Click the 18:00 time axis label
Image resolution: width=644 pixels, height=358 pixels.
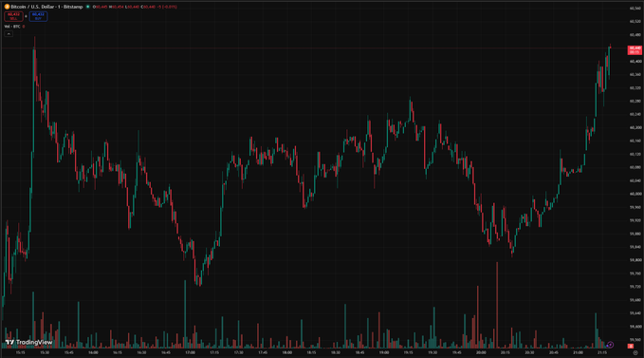[287, 352]
